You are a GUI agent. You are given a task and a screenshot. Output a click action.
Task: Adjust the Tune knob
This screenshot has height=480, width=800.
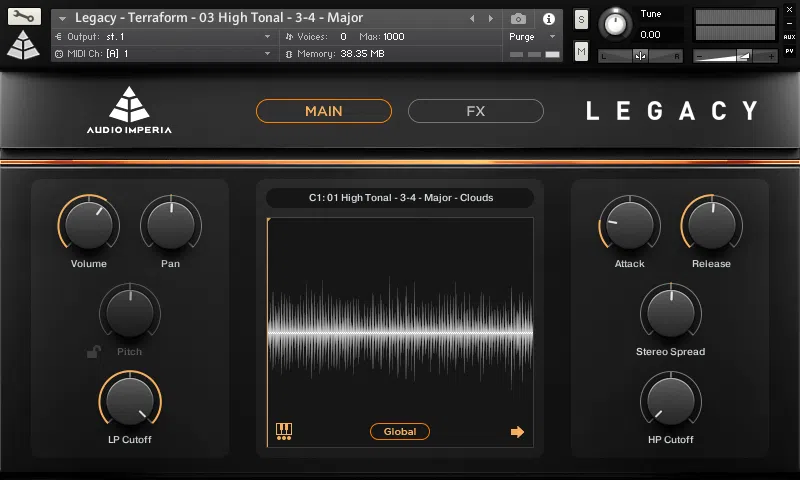tap(615, 24)
